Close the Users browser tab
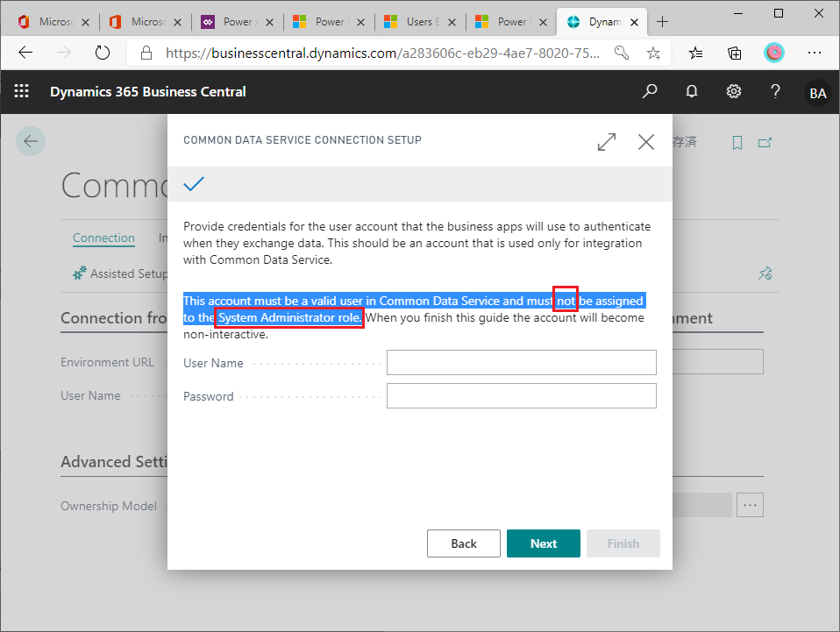Screen dimensions: 840x632 [x=452, y=22]
